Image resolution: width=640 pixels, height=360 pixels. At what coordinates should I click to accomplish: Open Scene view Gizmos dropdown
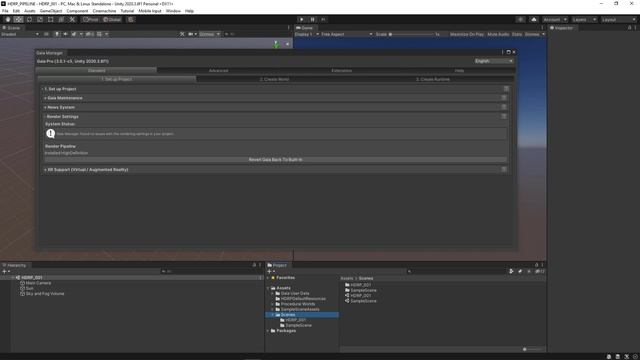[x=210, y=34]
